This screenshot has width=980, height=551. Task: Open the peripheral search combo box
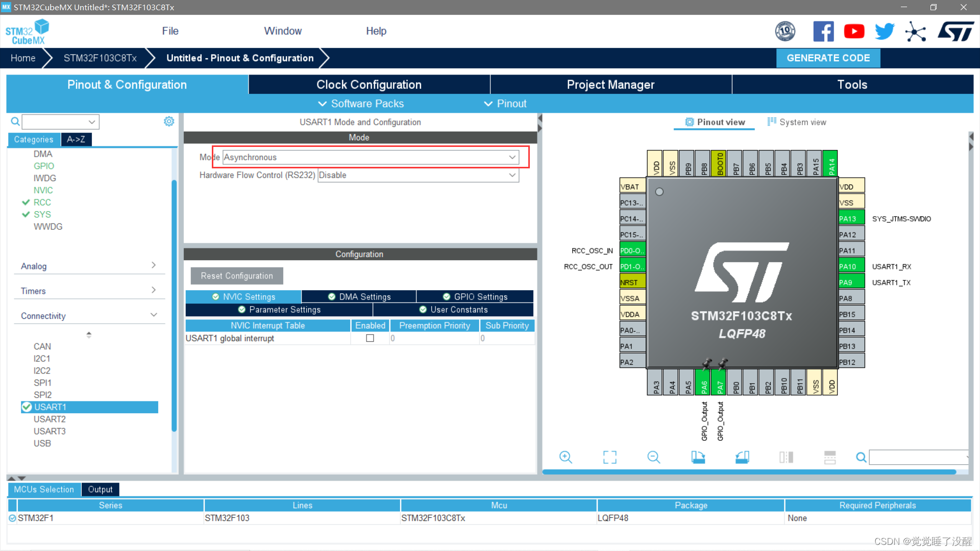[x=60, y=121]
